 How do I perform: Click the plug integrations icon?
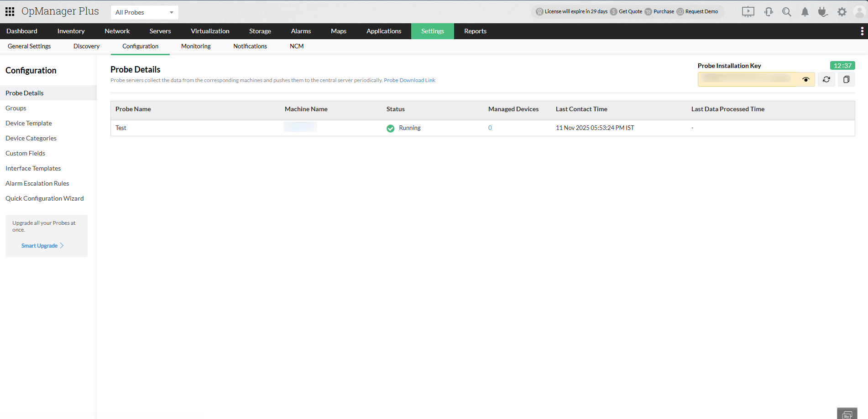coord(823,11)
